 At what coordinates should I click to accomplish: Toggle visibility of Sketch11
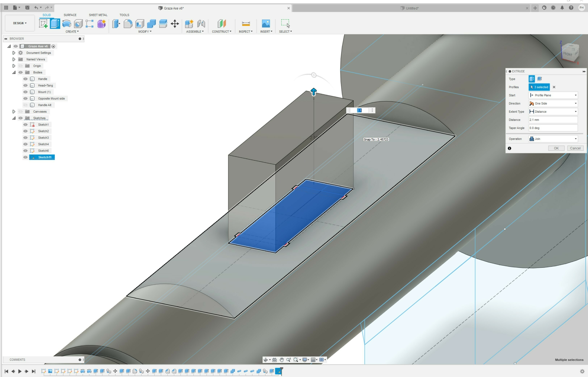click(25, 157)
